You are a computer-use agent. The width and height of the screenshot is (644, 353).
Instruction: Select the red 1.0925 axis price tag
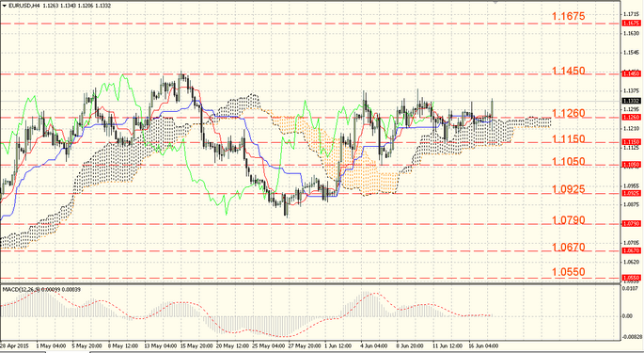point(631,193)
